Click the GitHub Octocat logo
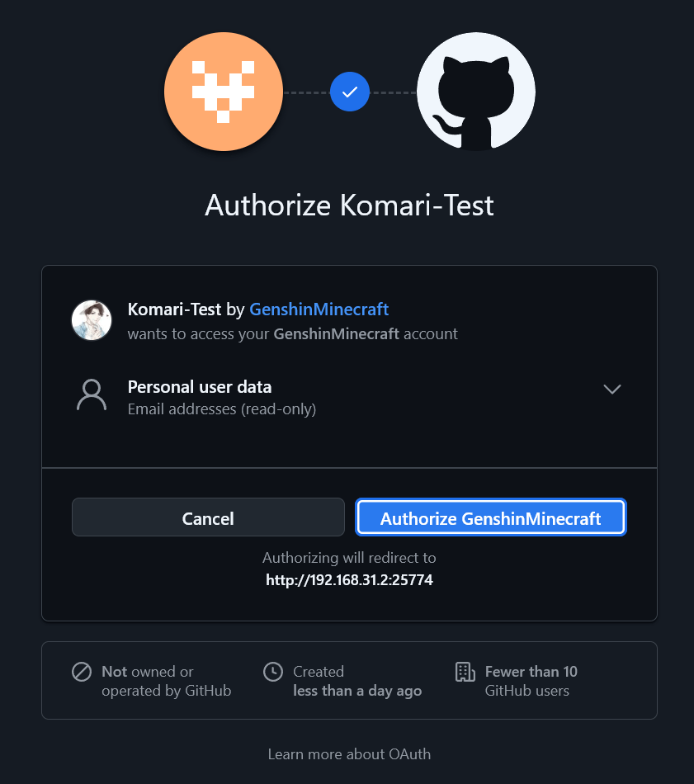The height and width of the screenshot is (784, 694). tap(476, 92)
